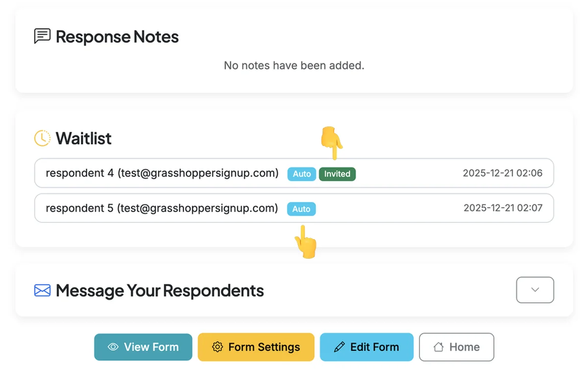Click the green Invited badge
This screenshot has width=588, height=392.
coord(337,174)
